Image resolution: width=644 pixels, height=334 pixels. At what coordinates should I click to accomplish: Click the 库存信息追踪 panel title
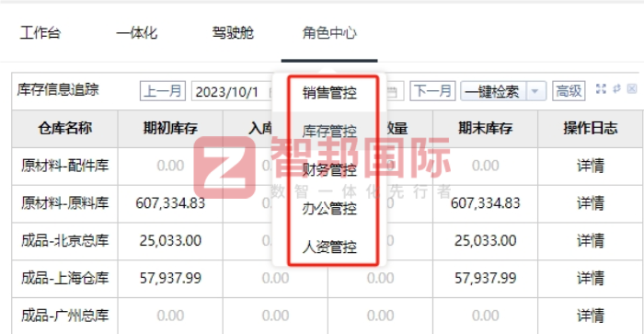tap(58, 89)
